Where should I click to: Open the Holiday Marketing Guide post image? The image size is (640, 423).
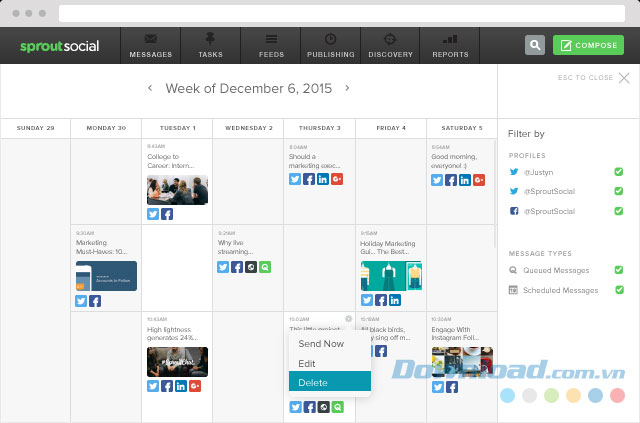click(391, 276)
